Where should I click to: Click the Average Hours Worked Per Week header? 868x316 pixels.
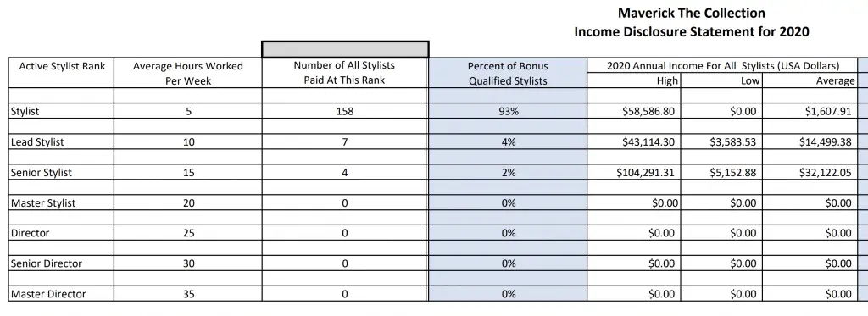pos(187,73)
